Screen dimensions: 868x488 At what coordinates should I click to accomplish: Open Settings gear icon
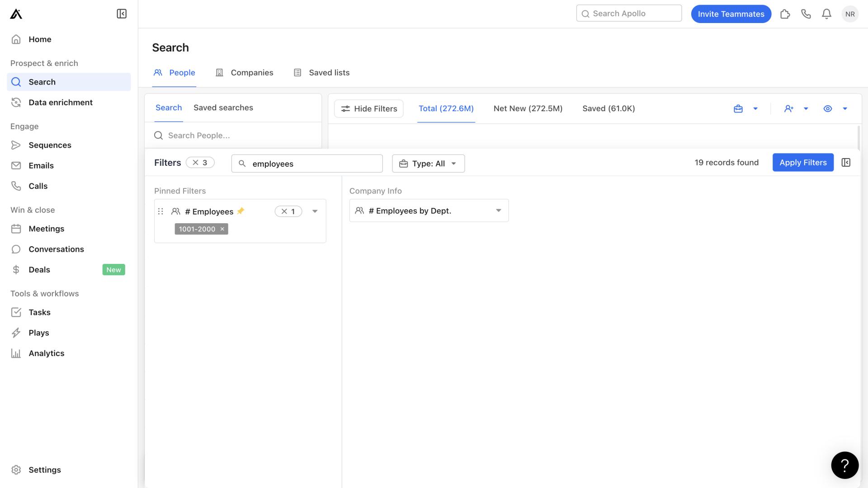(x=16, y=470)
